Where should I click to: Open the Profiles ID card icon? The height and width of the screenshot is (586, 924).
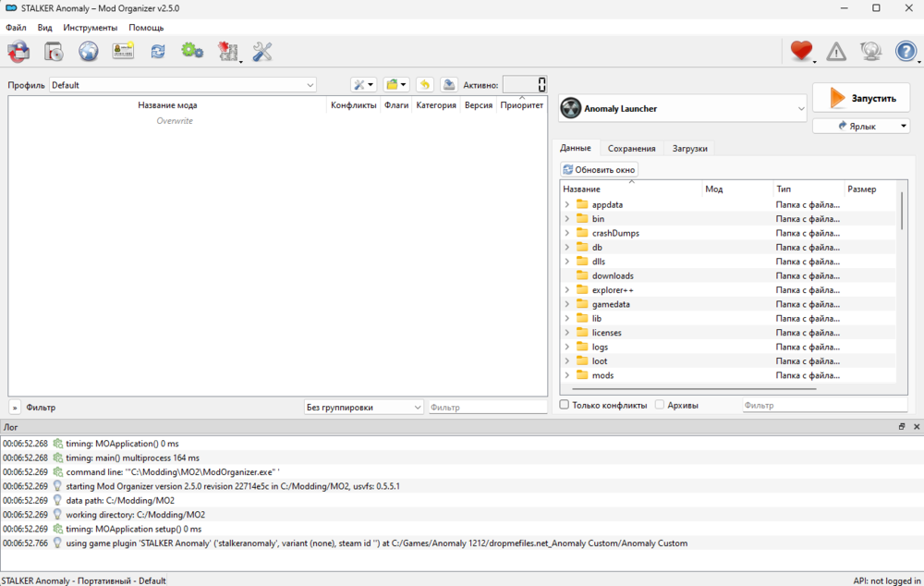point(123,52)
